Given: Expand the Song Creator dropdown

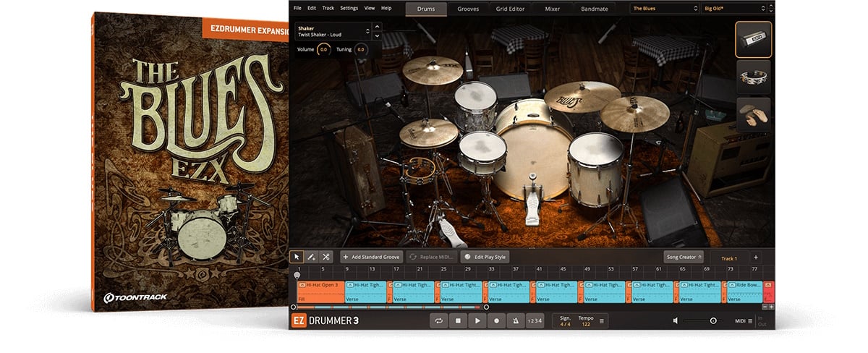Looking at the screenshot, I should [x=684, y=257].
